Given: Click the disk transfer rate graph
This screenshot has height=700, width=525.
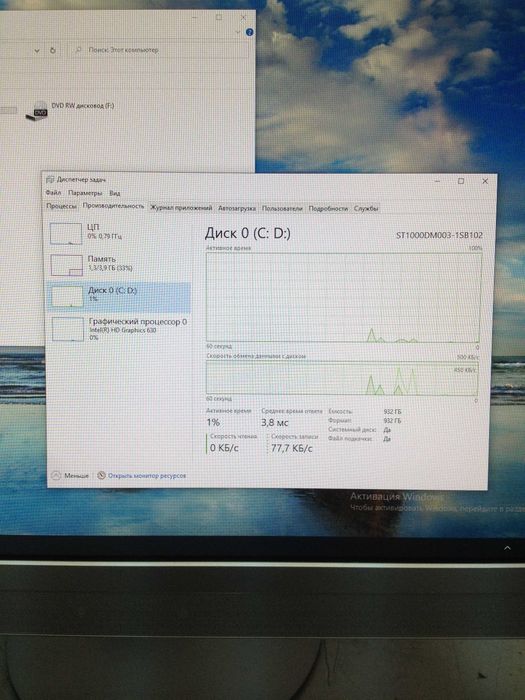Looking at the screenshot, I should pos(342,379).
